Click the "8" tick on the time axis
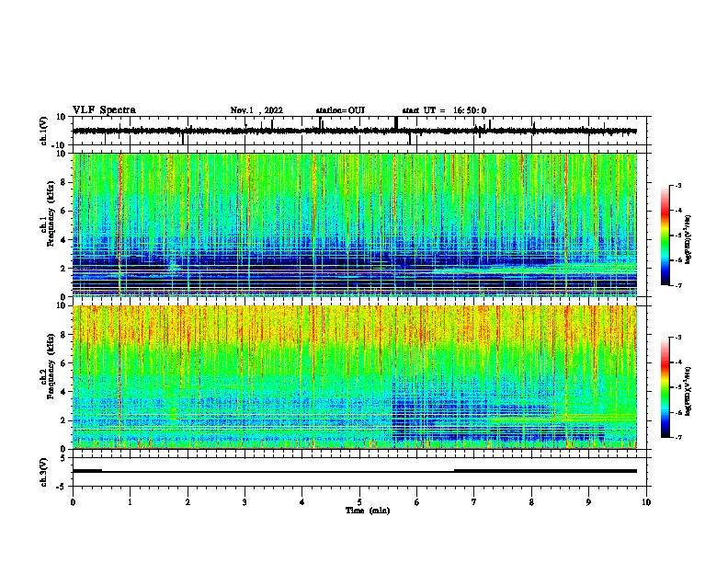The width and height of the screenshot is (728, 563). (531, 502)
